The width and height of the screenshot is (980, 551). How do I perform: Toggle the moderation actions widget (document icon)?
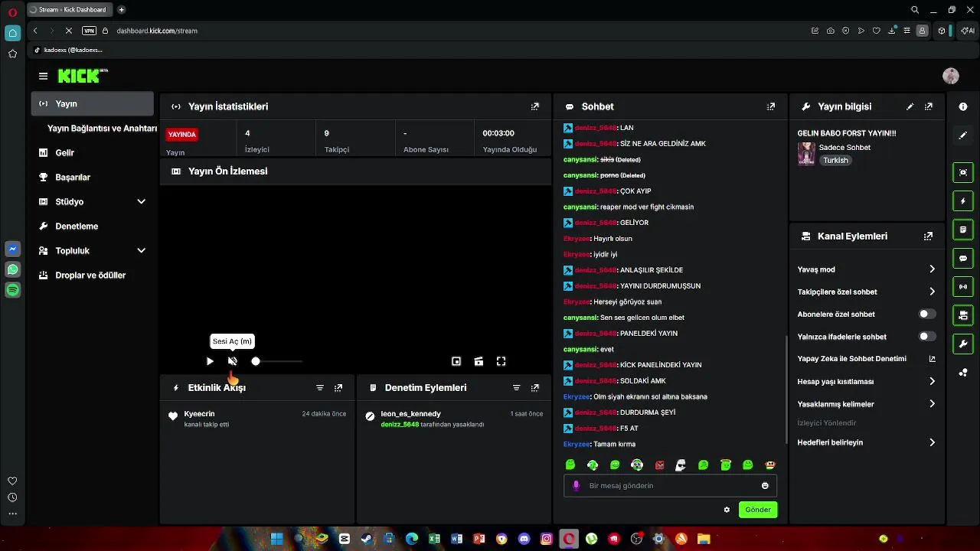pyautogui.click(x=963, y=230)
